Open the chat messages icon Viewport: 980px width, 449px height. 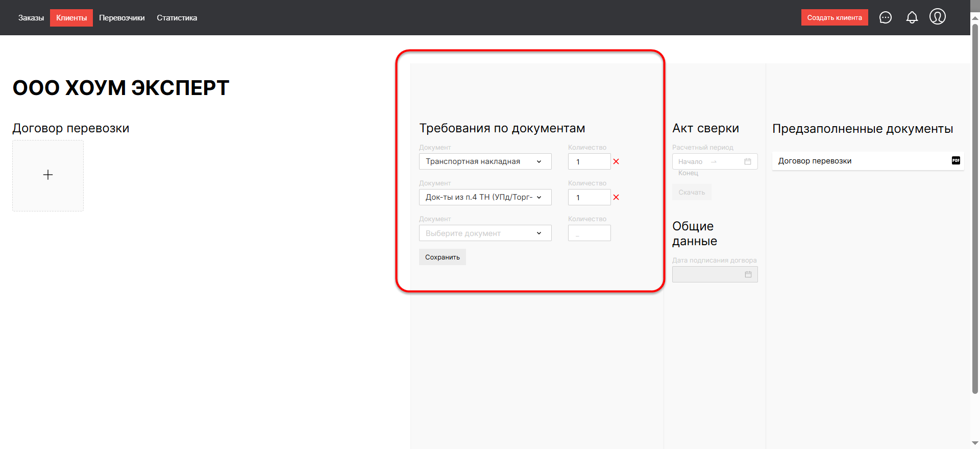click(885, 18)
